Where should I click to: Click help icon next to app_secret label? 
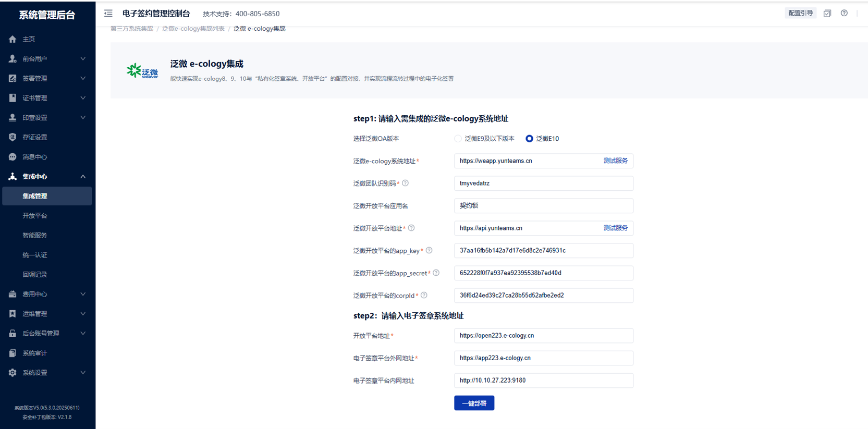click(436, 273)
